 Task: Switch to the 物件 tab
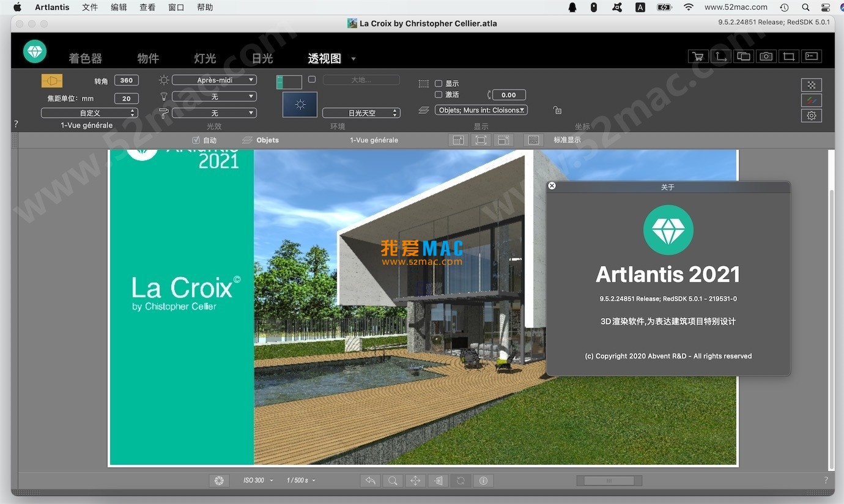point(148,58)
